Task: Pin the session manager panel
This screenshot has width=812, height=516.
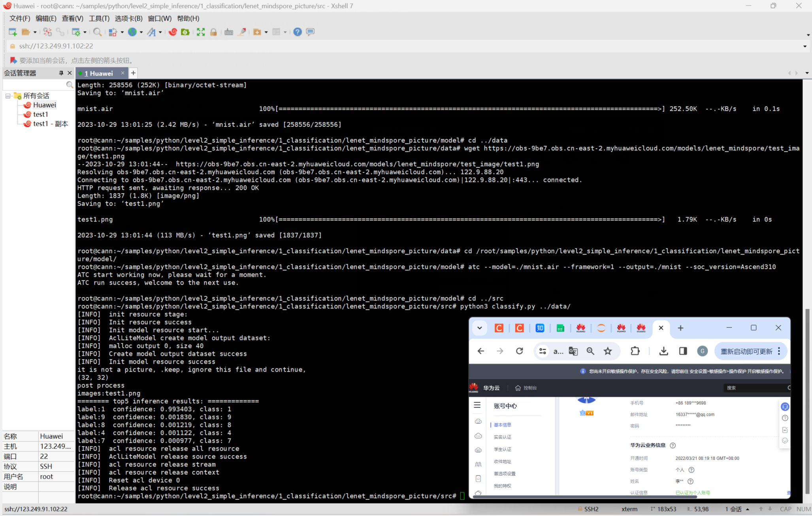Action: click(61, 73)
